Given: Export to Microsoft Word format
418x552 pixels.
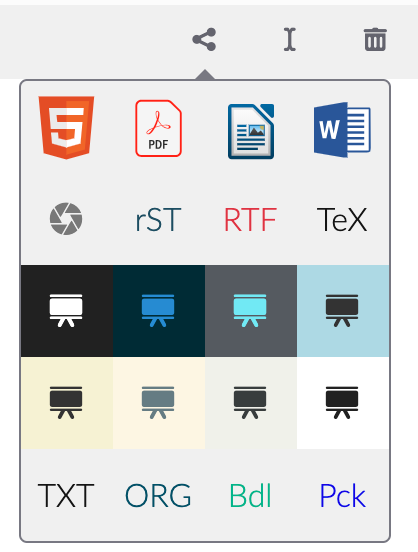Looking at the screenshot, I should [x=342, y=130].
